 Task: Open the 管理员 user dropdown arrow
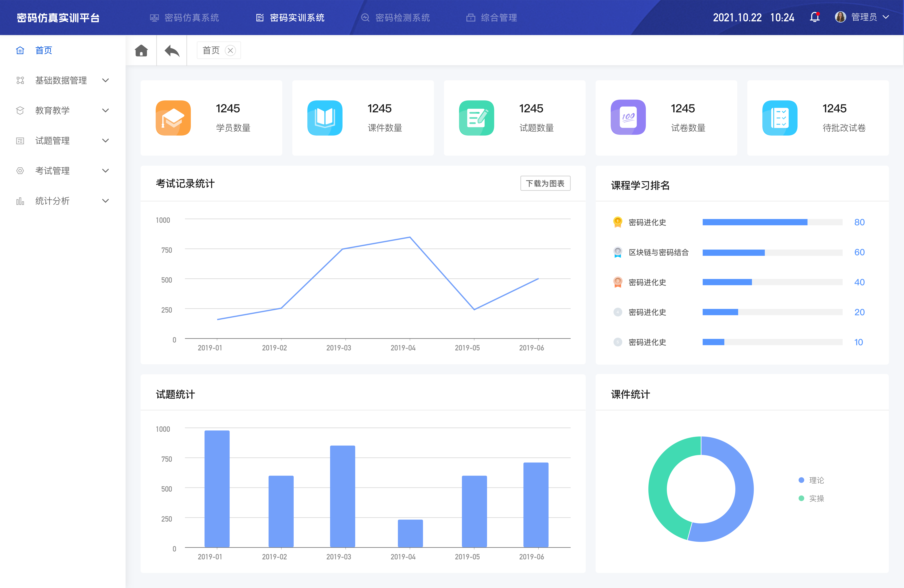(x=886, y=17)
